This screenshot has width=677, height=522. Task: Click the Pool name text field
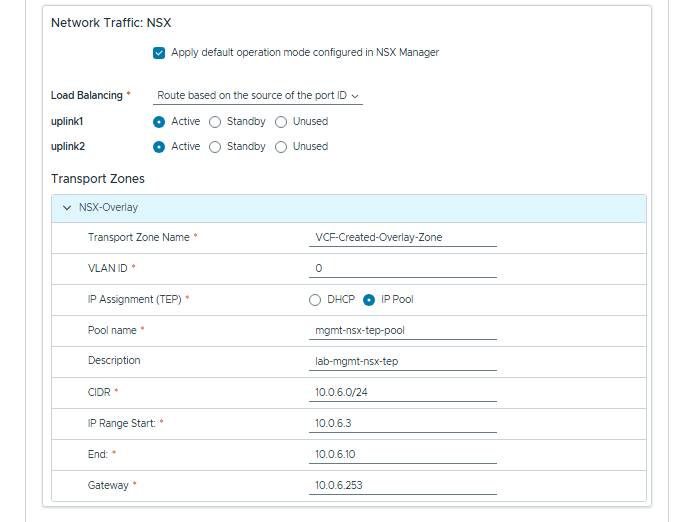(403, 331)
